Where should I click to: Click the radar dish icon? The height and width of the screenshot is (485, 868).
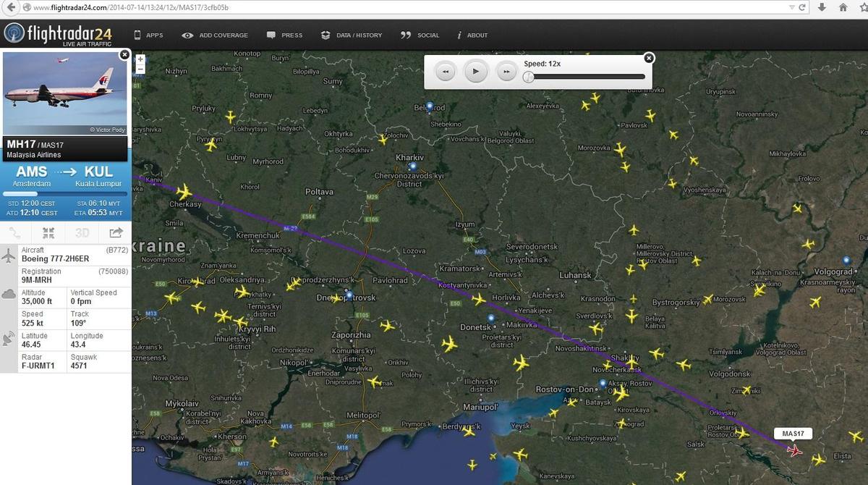[9, 338]
